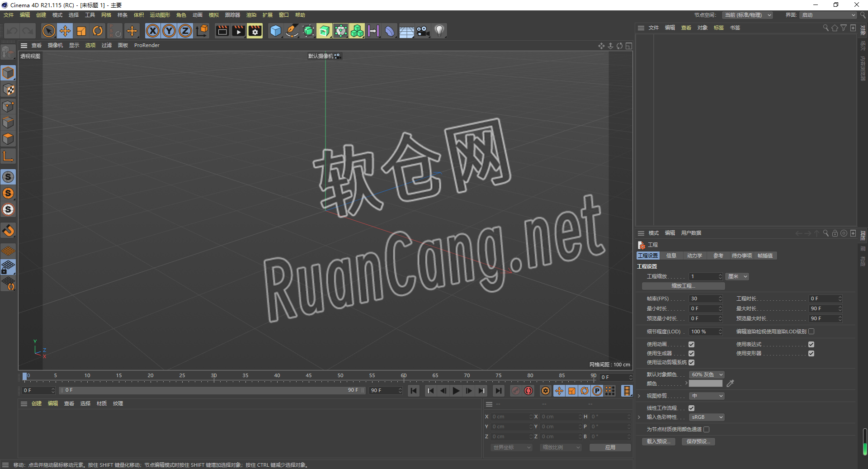Switch to the 动力学 tab
Viewport: 868px width, 469px height.
pyautogui.click(x=694, y=256)
